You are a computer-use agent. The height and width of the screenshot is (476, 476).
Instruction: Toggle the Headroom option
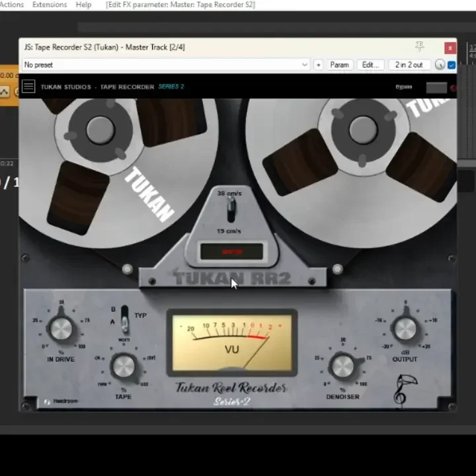(61, 401)
